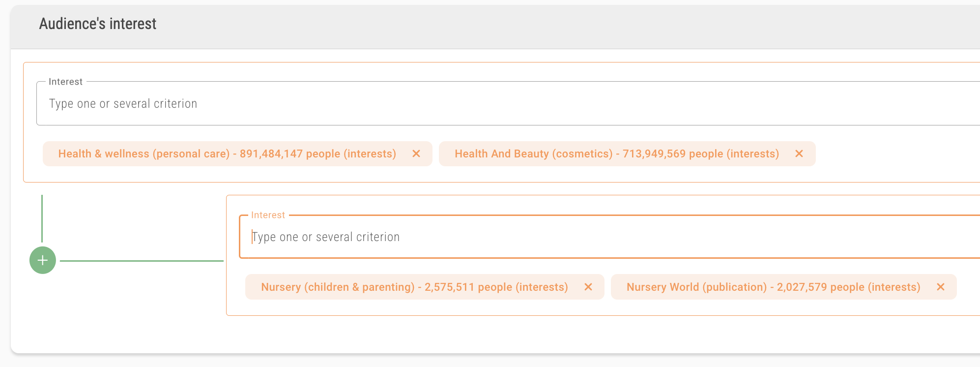
Task: Click the gray Interest label of first field
Action: click(x=65, y=82)
